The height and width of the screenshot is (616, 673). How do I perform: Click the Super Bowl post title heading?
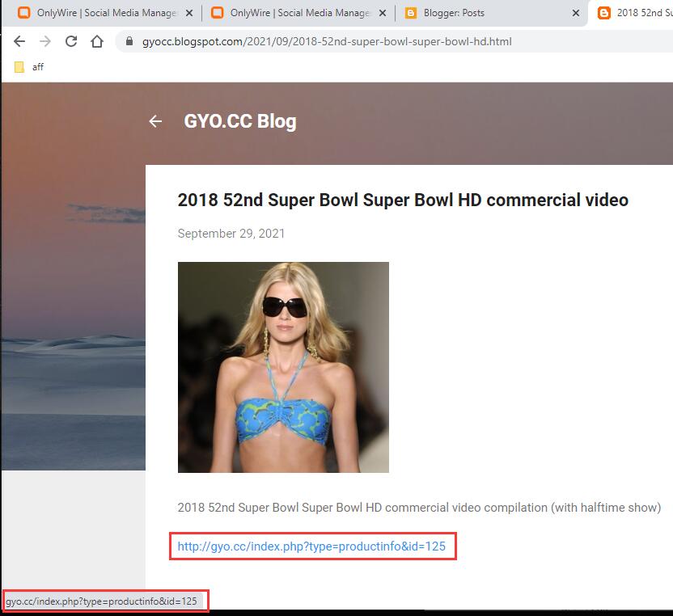pos(403,200)
